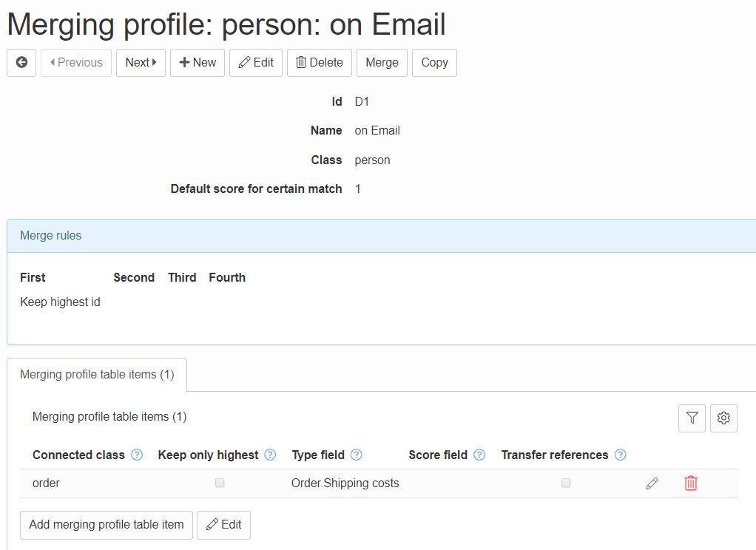Open table settings gear icon
This screenshot has width=756, height=550.
click(x=723, y=418)
